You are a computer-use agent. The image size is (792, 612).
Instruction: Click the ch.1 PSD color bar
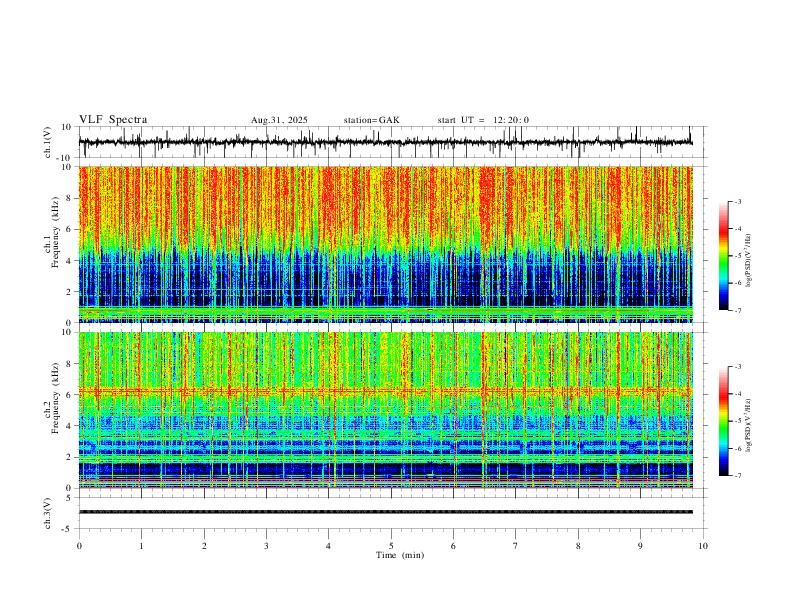(723, 256)
